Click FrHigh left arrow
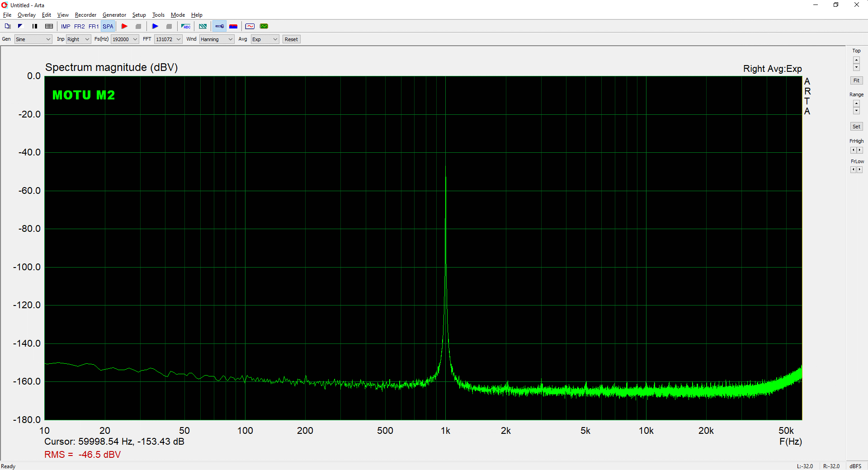Image resolution: width=868 pixels, height=470 pixels. point(853,150)
